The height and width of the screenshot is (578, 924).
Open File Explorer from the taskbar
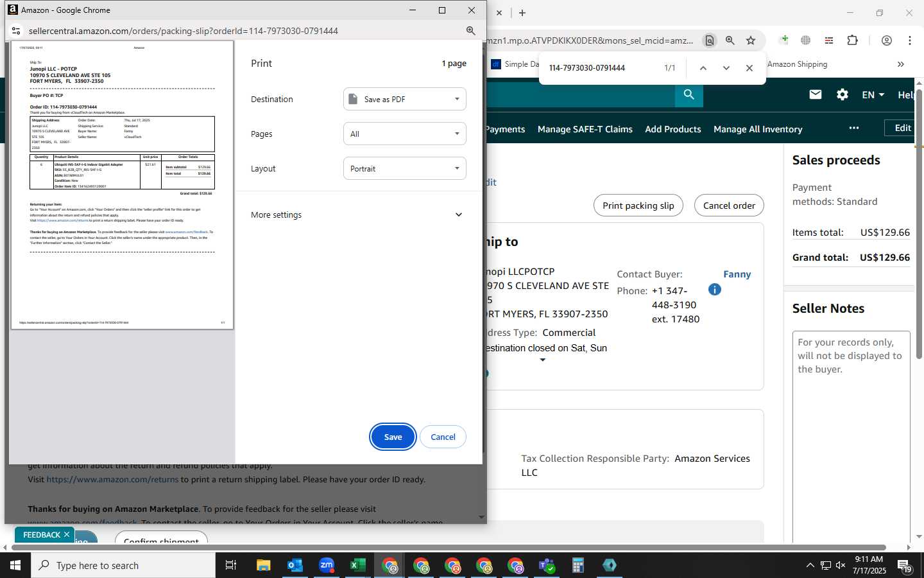click(x=264, y=565)
